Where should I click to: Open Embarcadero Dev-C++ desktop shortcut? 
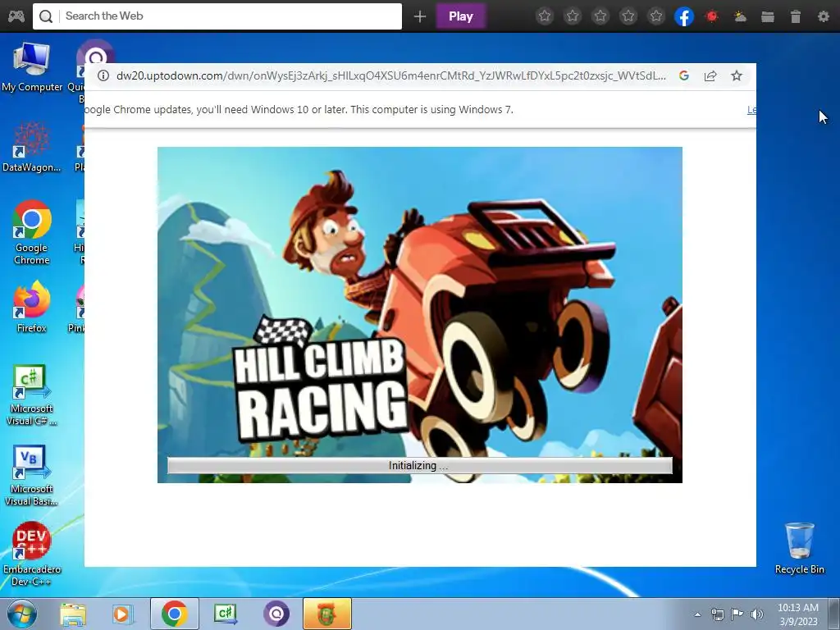click(32, 554)
